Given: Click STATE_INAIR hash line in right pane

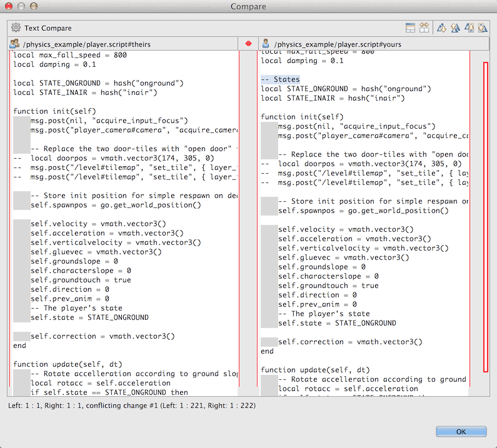Looking at the screenshot, I should 333,98.
